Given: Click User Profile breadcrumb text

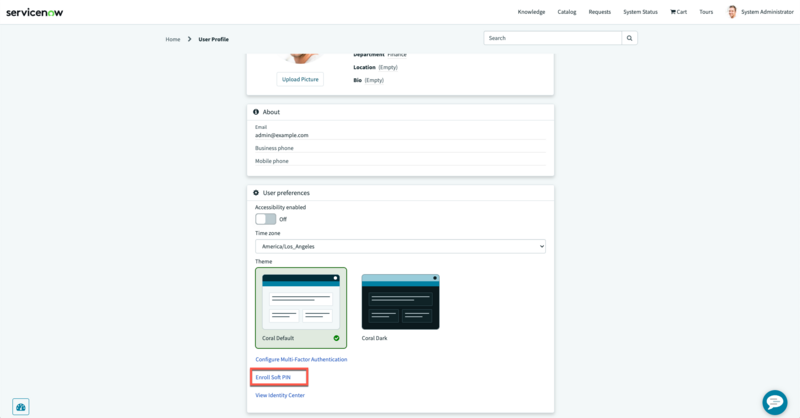Looking at the screenshot, I should [213, 39].
